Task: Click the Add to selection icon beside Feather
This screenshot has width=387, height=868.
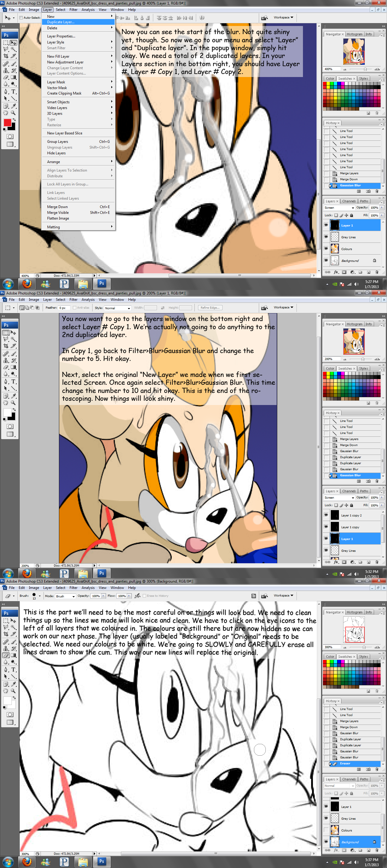Action: [x=27, y=308]
